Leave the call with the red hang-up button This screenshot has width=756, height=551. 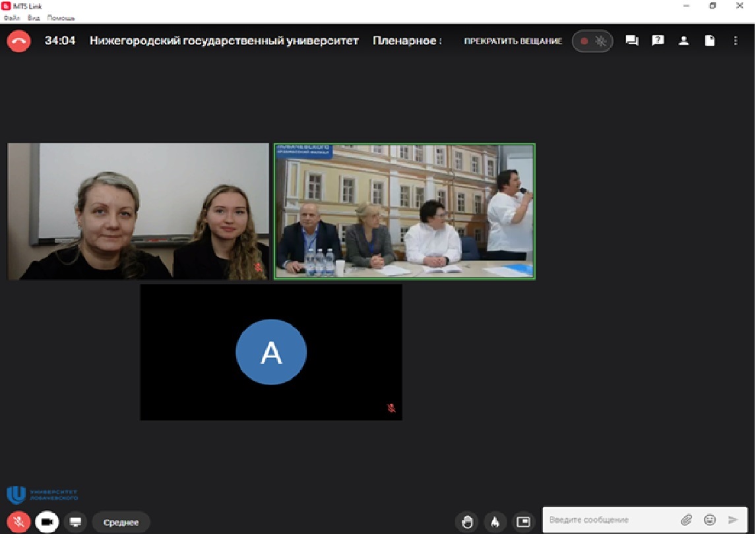point(18,40)
